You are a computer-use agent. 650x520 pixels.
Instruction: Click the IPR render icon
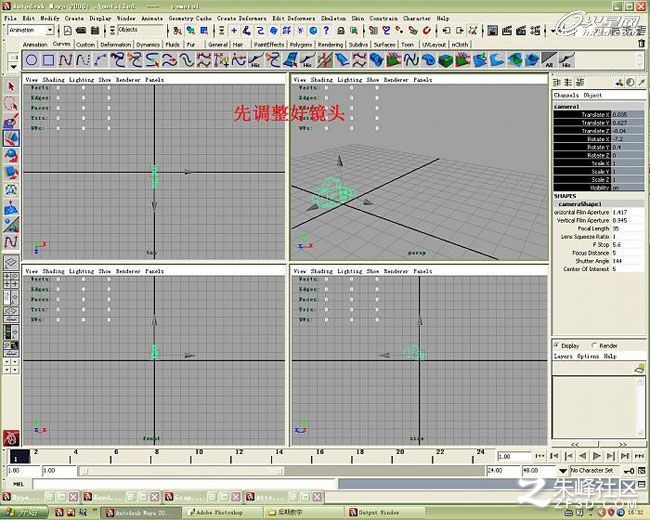[521, 30]
